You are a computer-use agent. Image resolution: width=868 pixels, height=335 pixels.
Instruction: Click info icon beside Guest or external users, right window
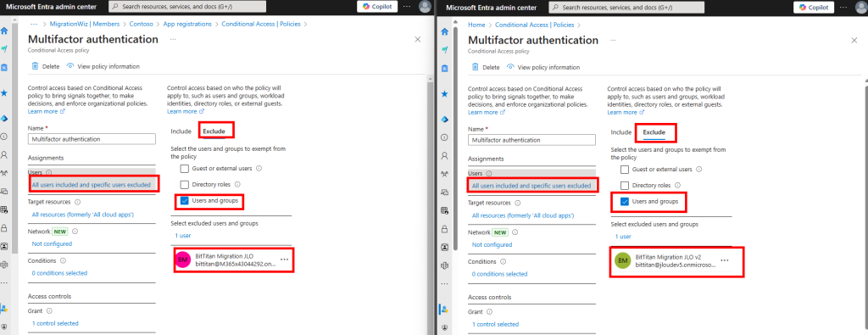[x=698, y=170]
